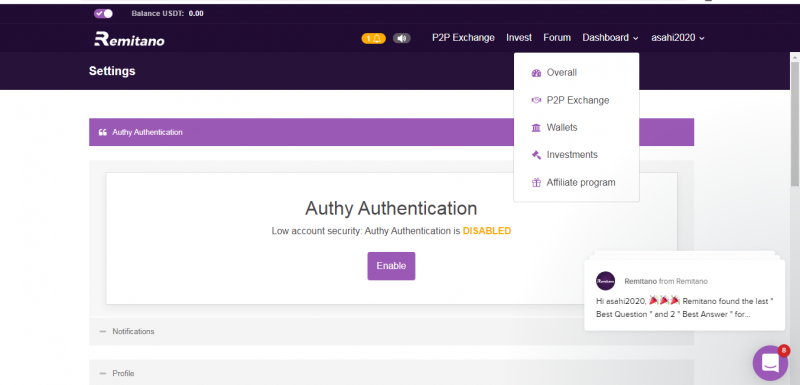Toggle the sound speaker icon
This screenshot has width=800, height=385.
point(402,38)
